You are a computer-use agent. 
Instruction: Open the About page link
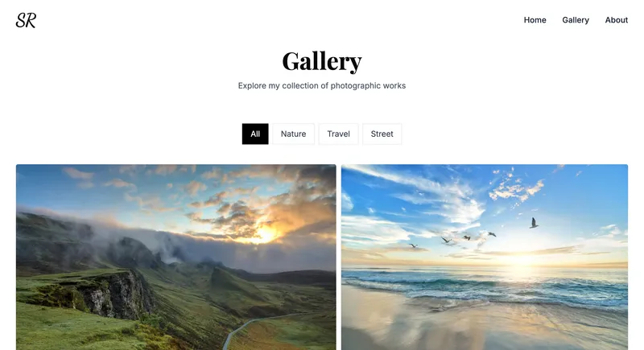616,20
